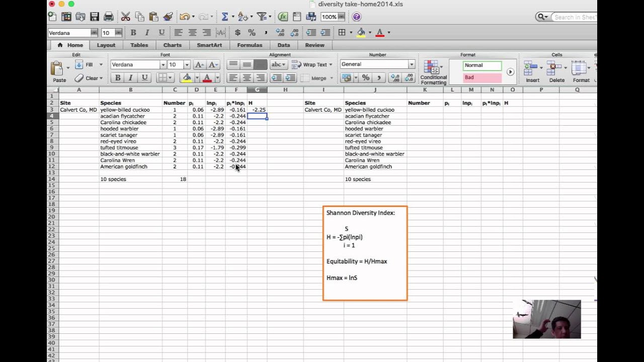Screen dimensions: 644x362
Task: Expand the cell styles gallery arrow
Action: coord(510,72)
